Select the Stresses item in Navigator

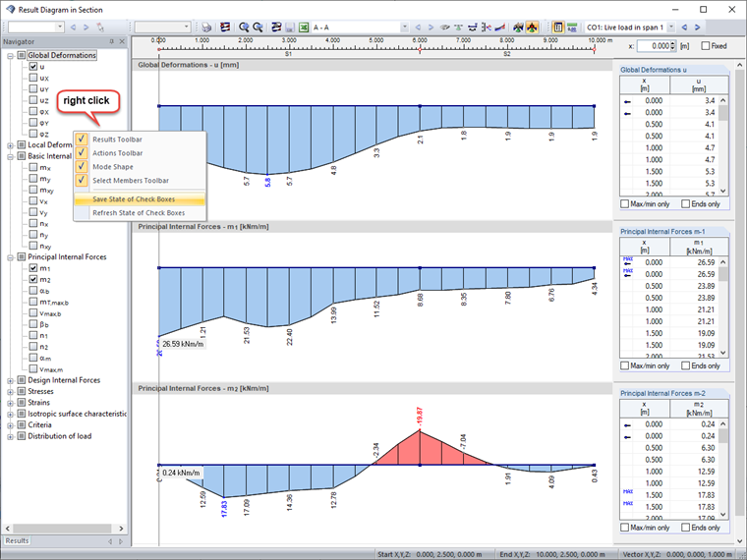40,391
